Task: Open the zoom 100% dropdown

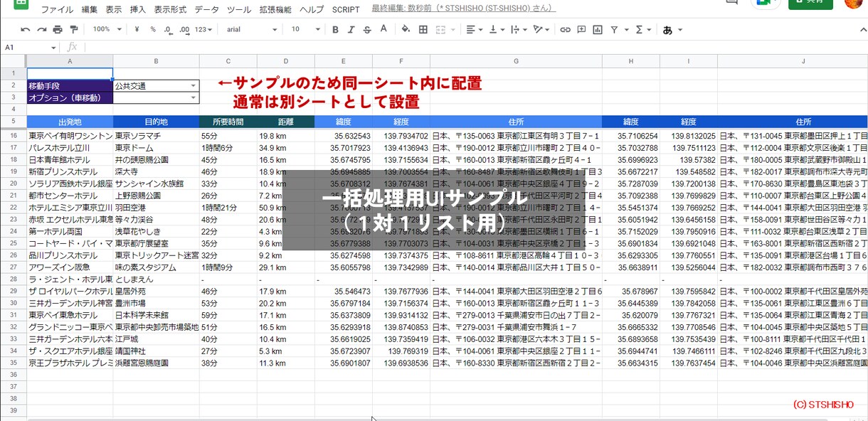Action: tap(107, 29)
